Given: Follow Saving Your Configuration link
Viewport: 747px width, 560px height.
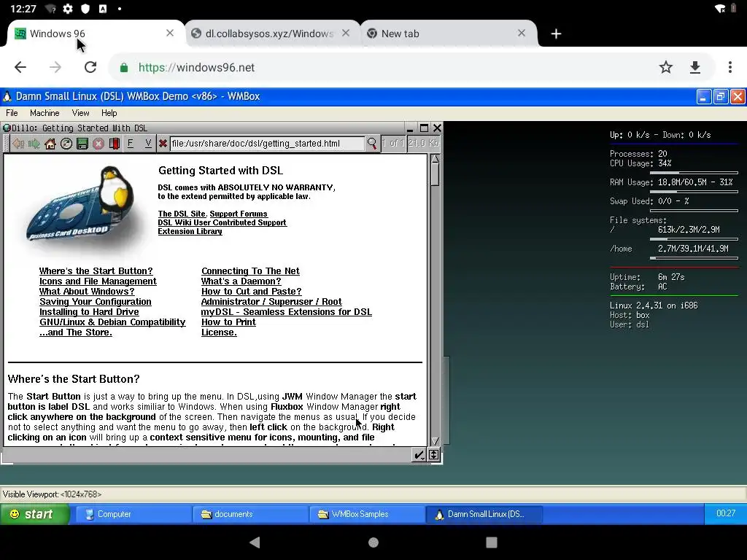Looking at the screenshot, I should [x=96, y=302].
